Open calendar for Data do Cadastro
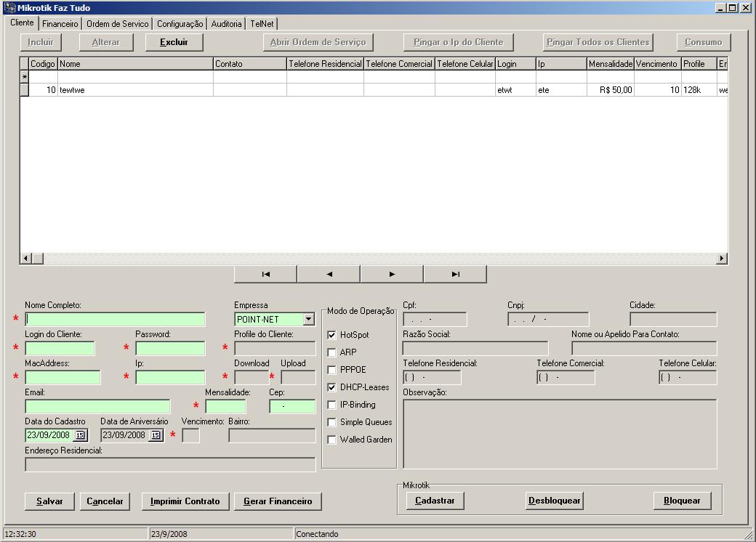 coord(80,435)
